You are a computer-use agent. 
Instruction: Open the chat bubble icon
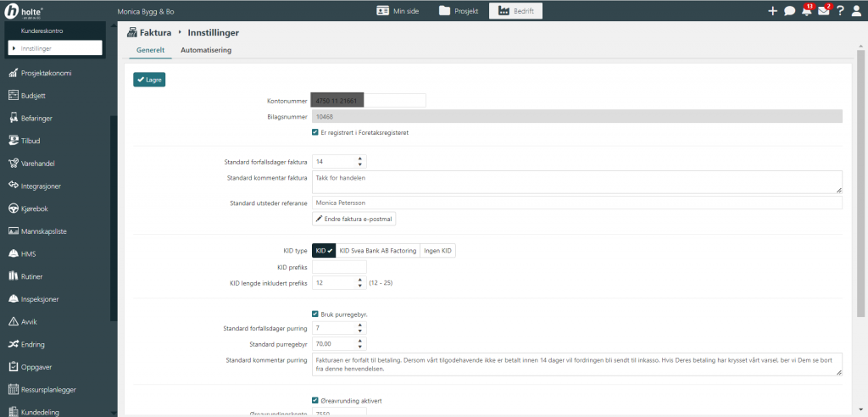(x=789, y=11)
